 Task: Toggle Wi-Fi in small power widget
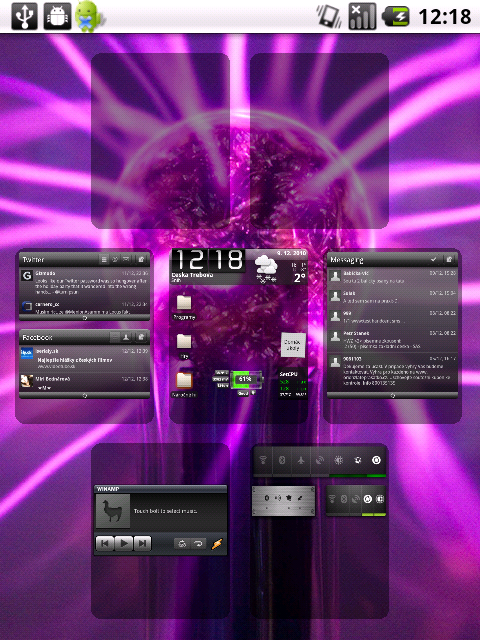(332, 499)
